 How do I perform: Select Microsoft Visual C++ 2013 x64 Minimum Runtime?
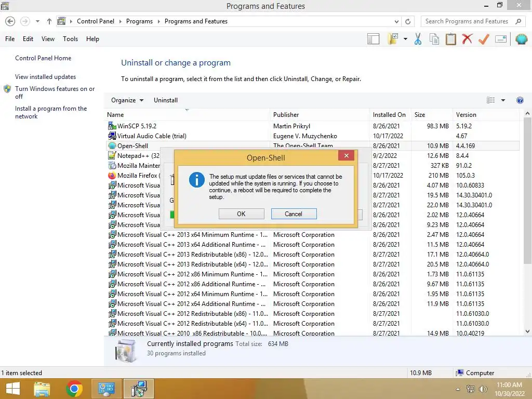point(312,234)
